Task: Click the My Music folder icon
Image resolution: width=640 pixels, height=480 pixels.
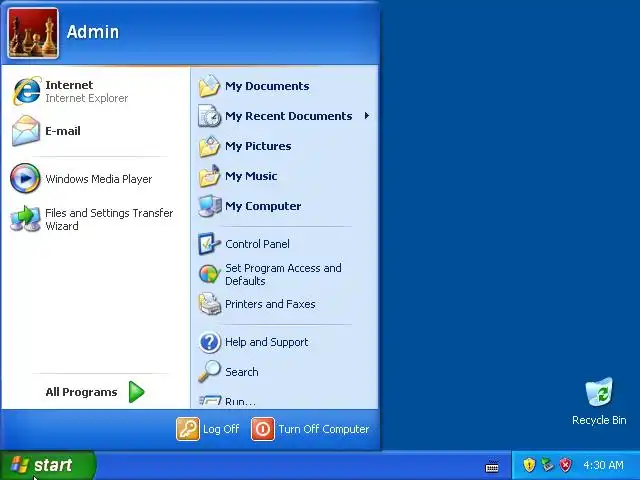Action: (209, 176)
